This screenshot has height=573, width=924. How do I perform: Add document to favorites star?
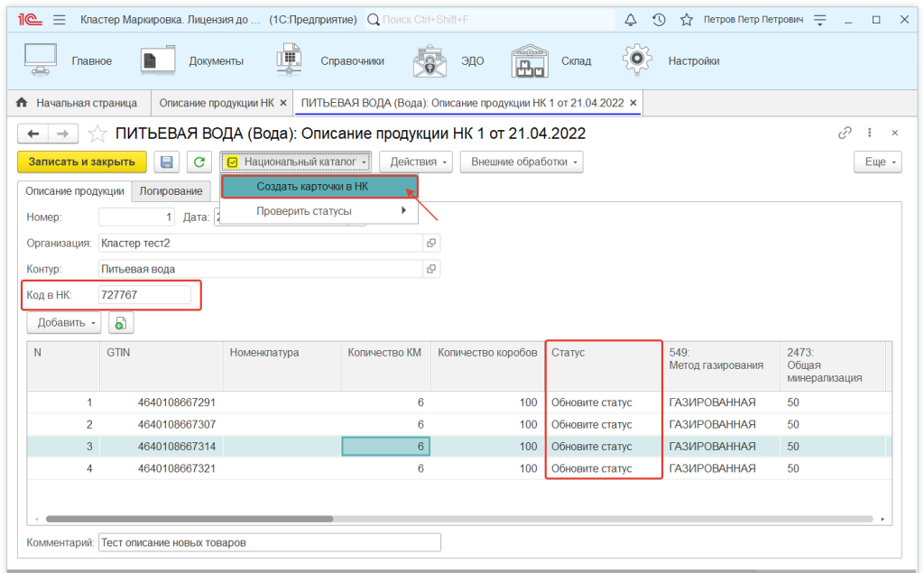click(x=97, y=134)
